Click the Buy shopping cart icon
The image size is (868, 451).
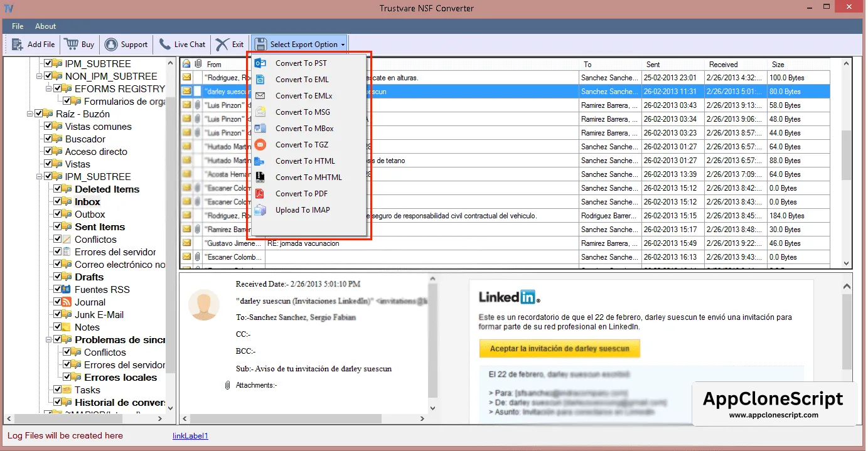pyautogui.click(x=71, y=45)
